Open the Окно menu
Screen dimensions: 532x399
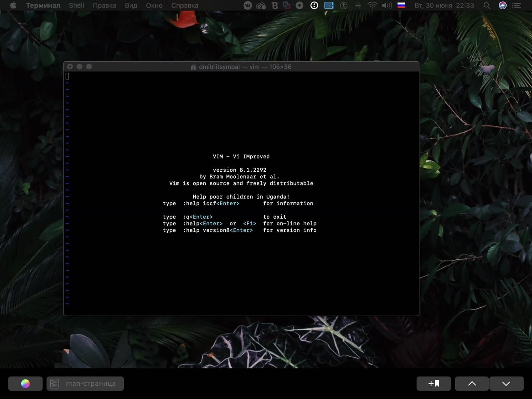154,5
